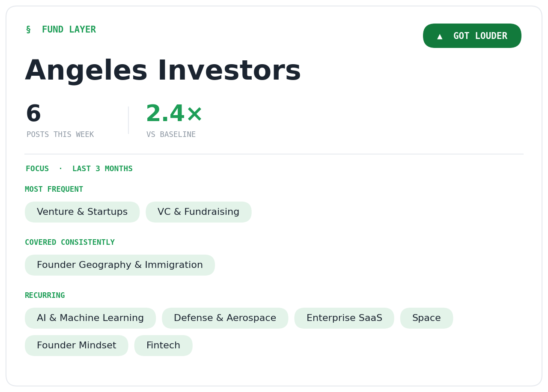Click the RECURRING section label
This screenshot has height=392, width=548.
point(45,295)
